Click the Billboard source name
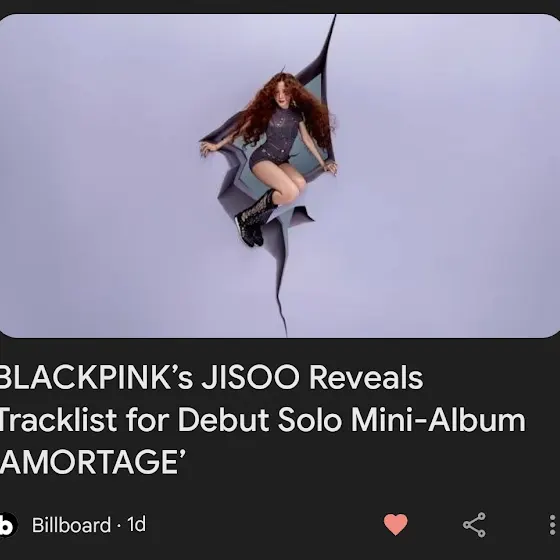The height and width of the screenshot is (560, 560). [x=71, y=525]
